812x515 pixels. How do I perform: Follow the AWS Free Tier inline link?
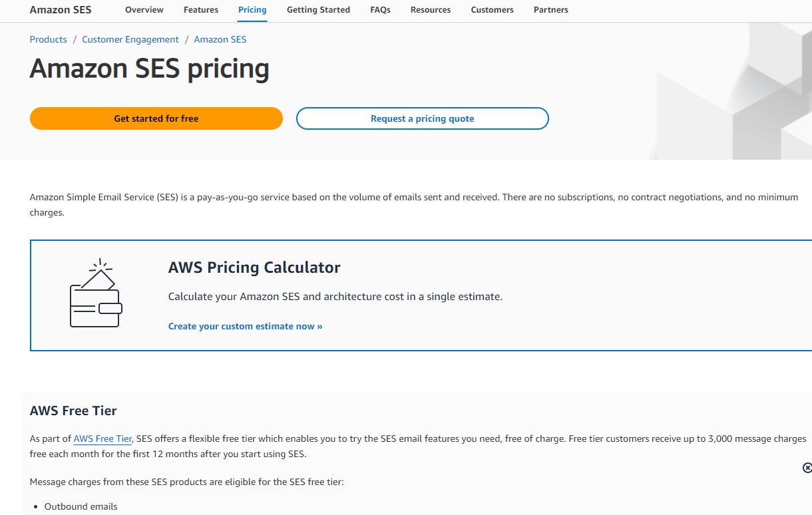tap(102, 438)
